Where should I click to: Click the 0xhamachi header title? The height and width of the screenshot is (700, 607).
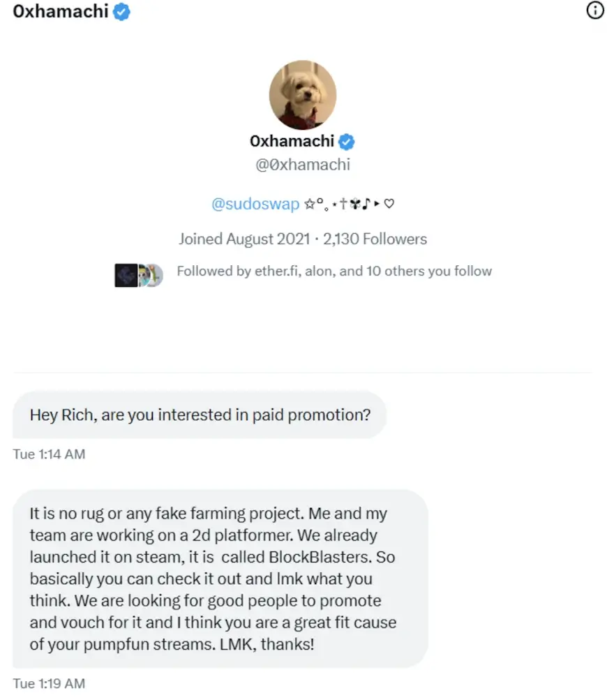61,12
